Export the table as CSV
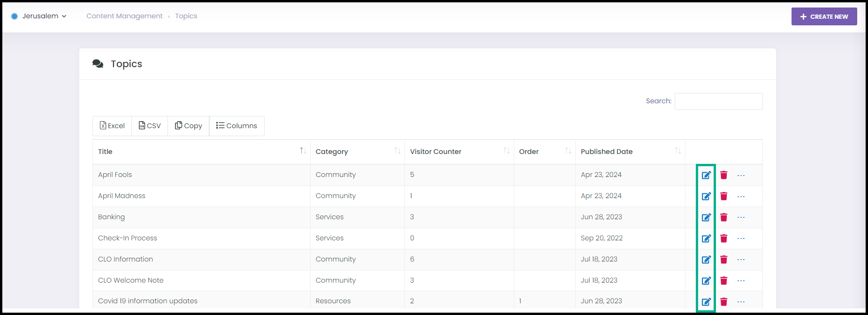The width and height of the screenshot is (868, 315). [x=150, y=126]
